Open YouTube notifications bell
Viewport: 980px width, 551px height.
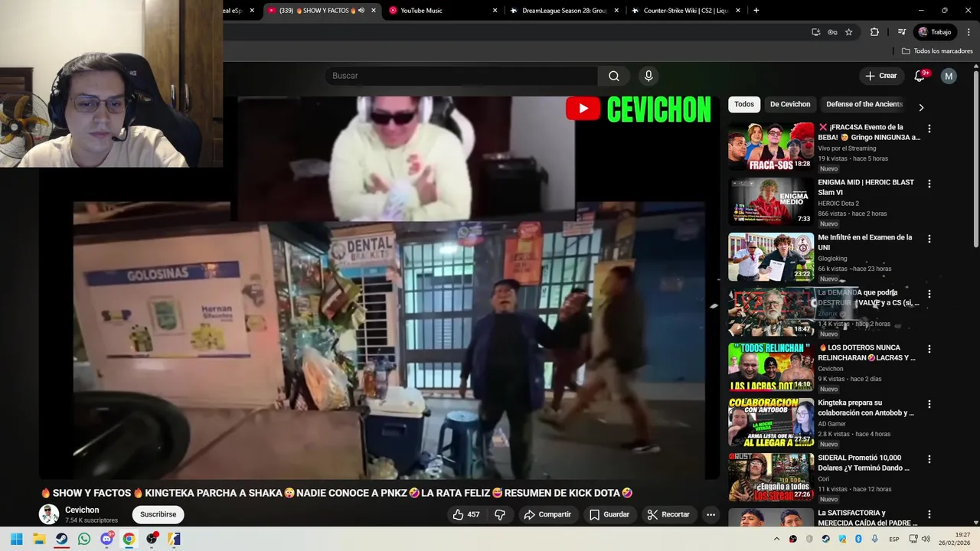pyautogui.click(x=920, y=76)
